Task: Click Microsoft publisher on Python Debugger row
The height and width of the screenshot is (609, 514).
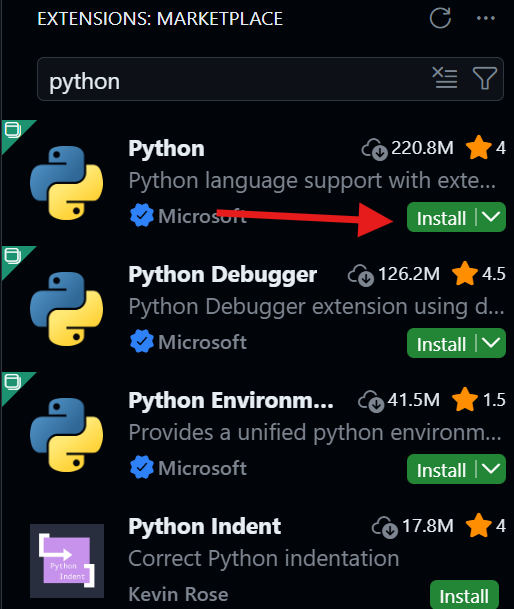Action: tap(202, 342)
